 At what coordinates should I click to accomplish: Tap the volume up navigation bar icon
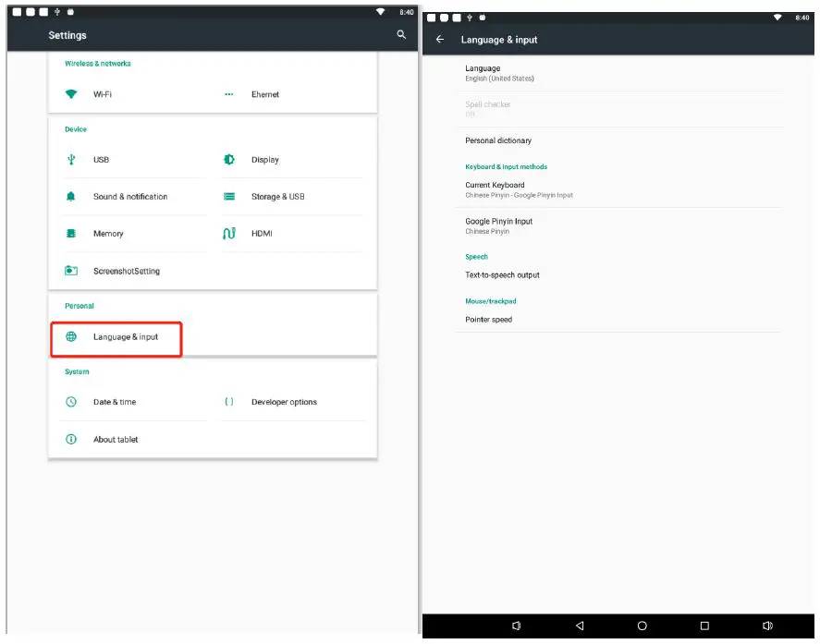(x=767, y=626)
